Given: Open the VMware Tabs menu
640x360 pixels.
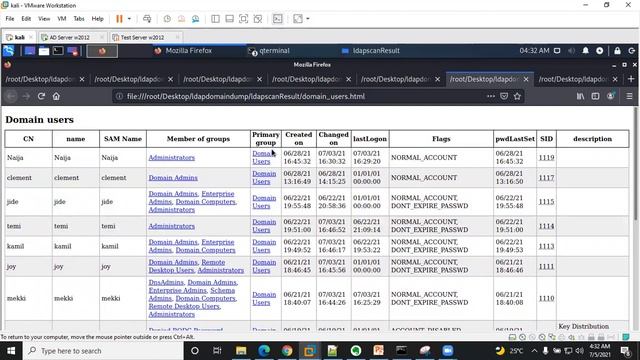Looking at the screenshot, I should coord(79,19).
